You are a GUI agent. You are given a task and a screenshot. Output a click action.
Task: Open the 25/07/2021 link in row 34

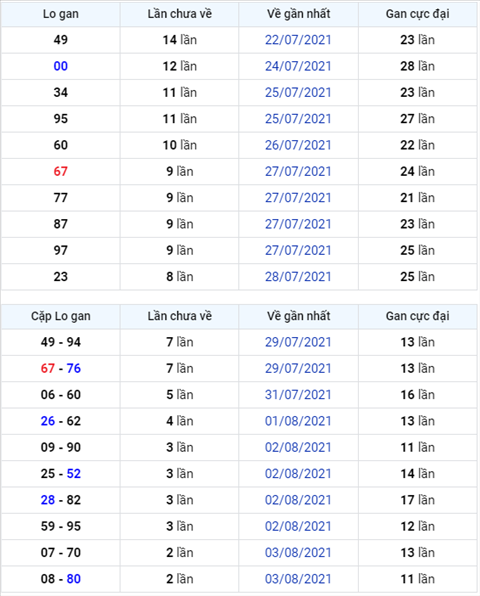click(298, 92)
